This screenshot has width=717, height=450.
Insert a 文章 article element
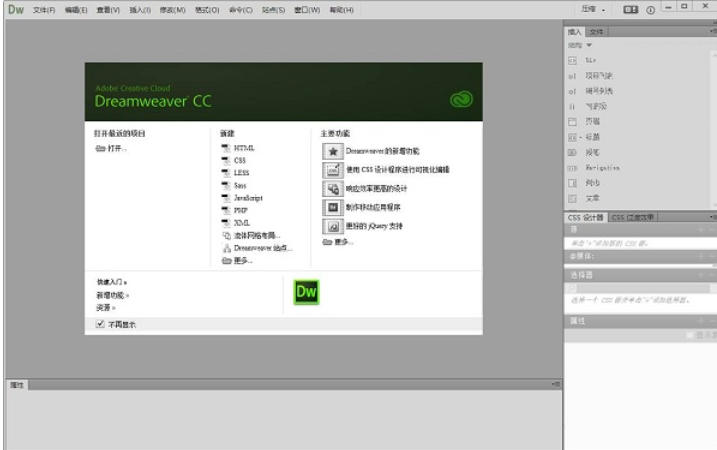pyautogui.click(x=583, y=198)
